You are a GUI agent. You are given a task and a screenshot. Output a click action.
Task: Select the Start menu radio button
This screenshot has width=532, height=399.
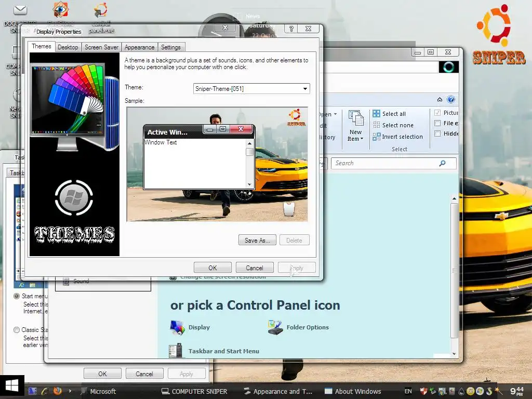coord(16,296)
